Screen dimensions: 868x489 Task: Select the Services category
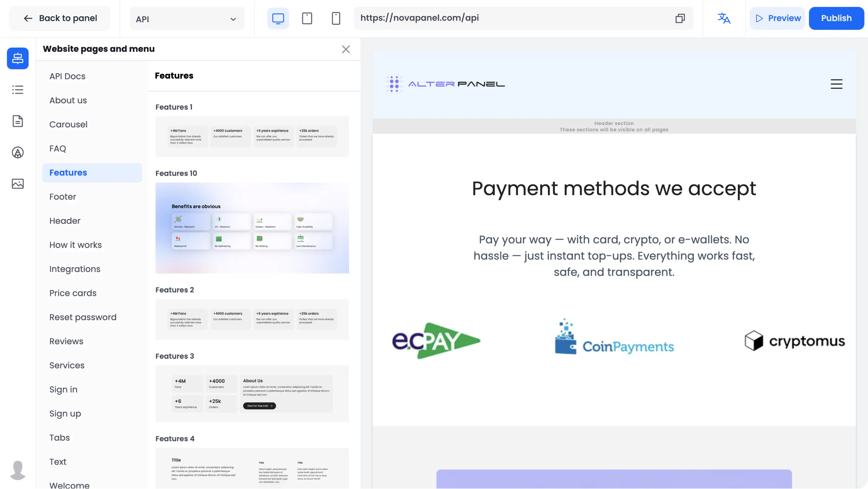click(x=92, y=365)
